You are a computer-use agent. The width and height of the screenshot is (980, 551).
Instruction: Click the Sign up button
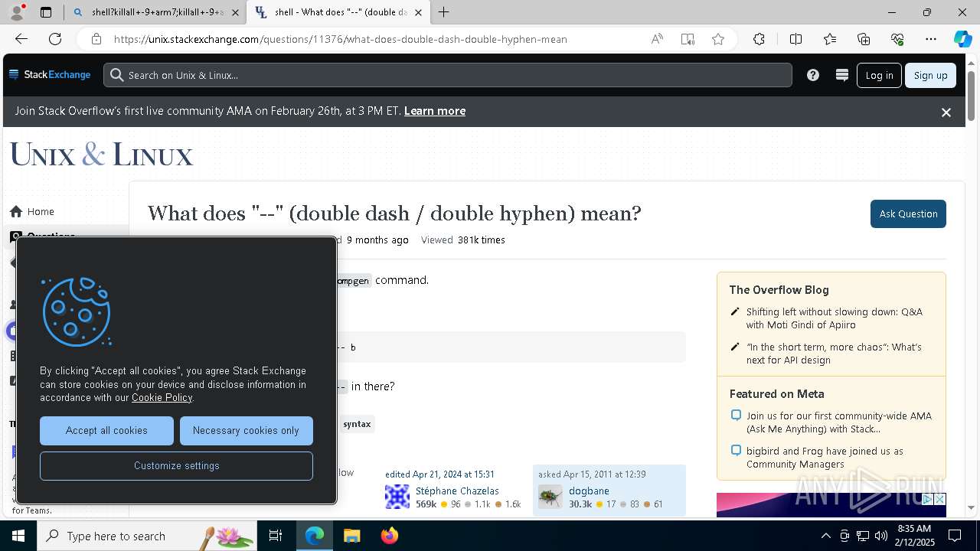point(930,75)
